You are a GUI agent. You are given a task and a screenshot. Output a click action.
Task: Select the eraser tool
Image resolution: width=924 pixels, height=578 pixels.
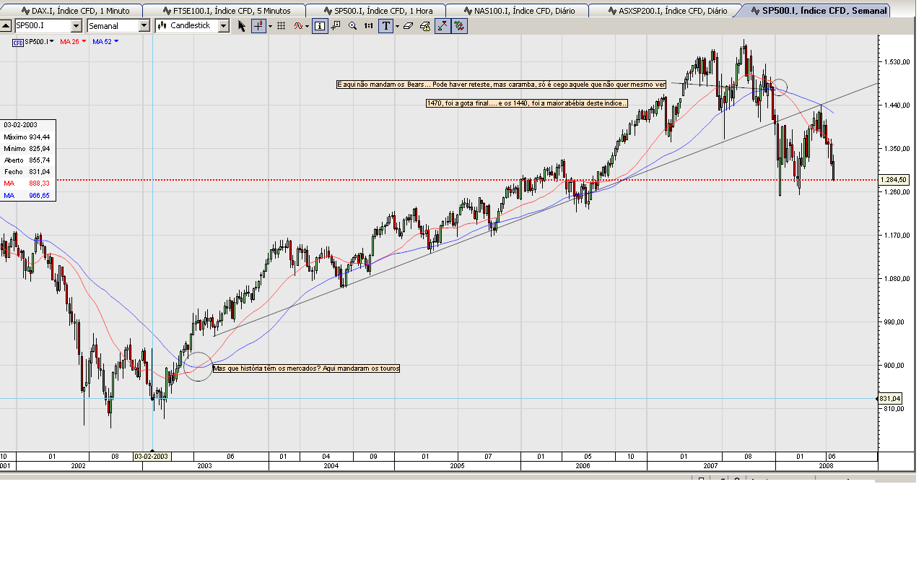point(409,25)
